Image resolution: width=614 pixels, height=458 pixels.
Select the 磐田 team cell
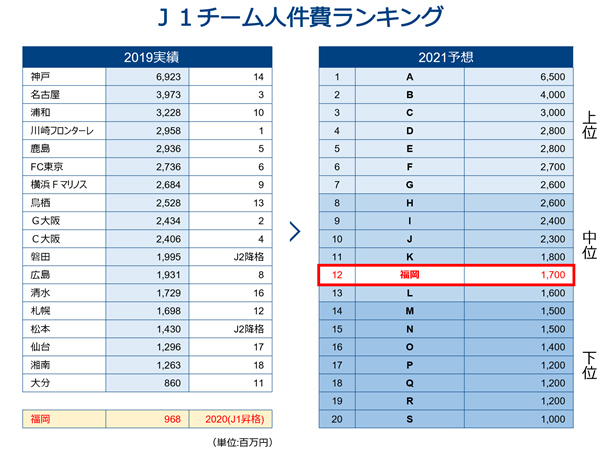point(64,257)
